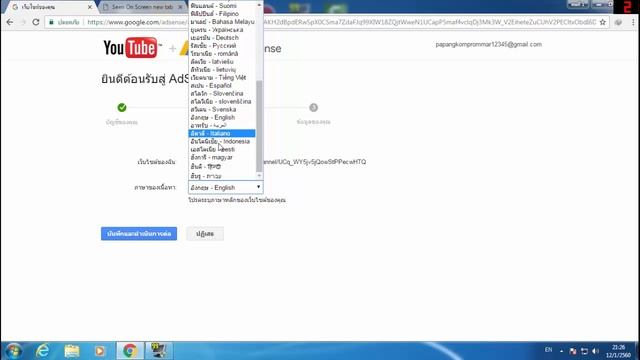The width and height of the screenshot is (640, 360).
Task: Select Suomi from the language list
Action: click(x=222, y=6)
